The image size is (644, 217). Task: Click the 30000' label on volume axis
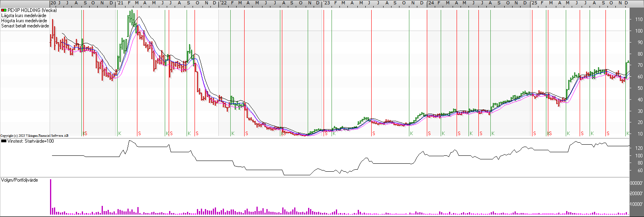click(x=636, y=183)
